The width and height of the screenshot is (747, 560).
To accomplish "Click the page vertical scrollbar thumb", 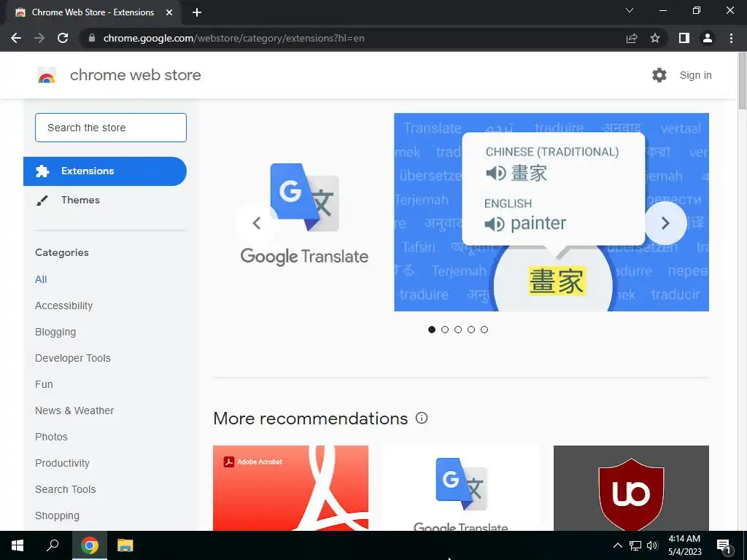I will coord(742,81).
